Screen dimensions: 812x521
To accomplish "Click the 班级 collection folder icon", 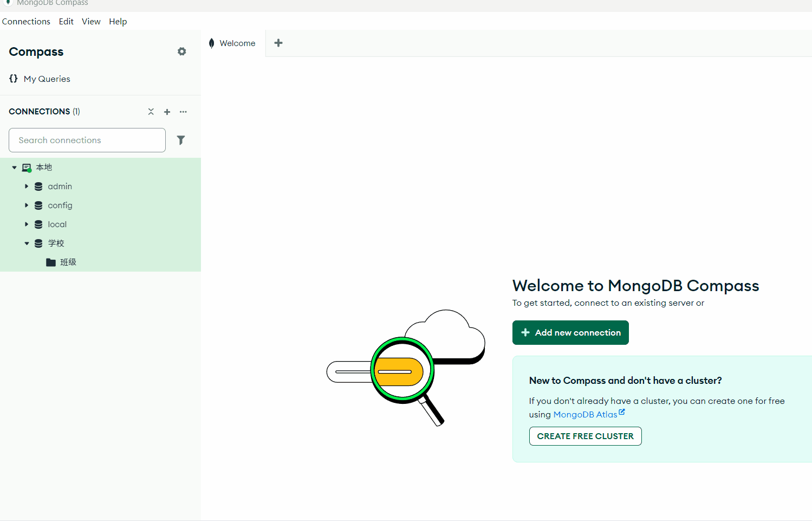I will (x=51, y=262).
